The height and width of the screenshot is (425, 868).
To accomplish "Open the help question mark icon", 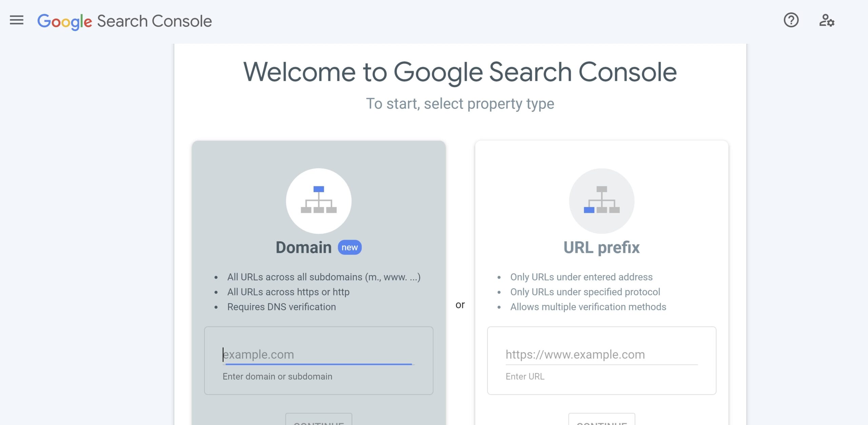I will click(791, 20).
